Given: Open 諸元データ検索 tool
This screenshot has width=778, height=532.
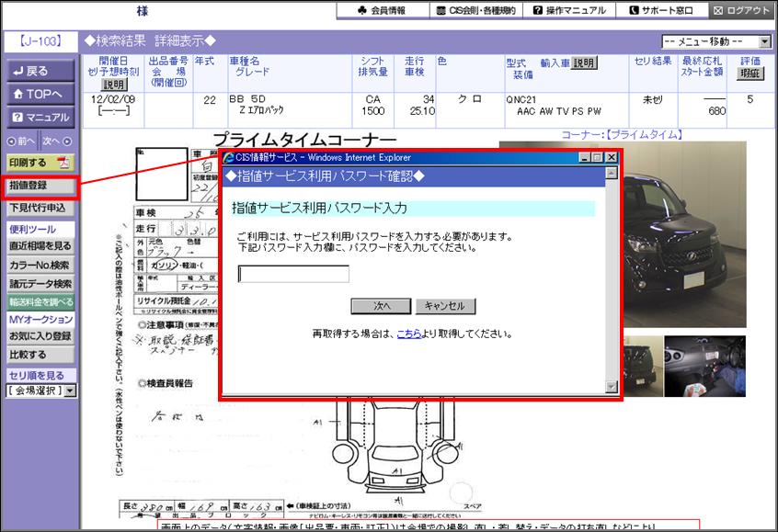Looking at the screenshot, I should pos(40,284).
